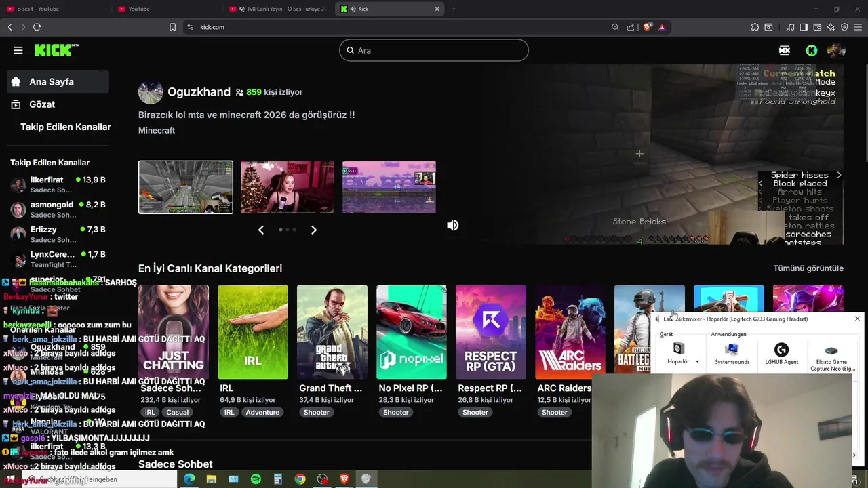Bookmark this page icon in address bar
This screenshot has height=488, width=868.
(x=172, y=27)
